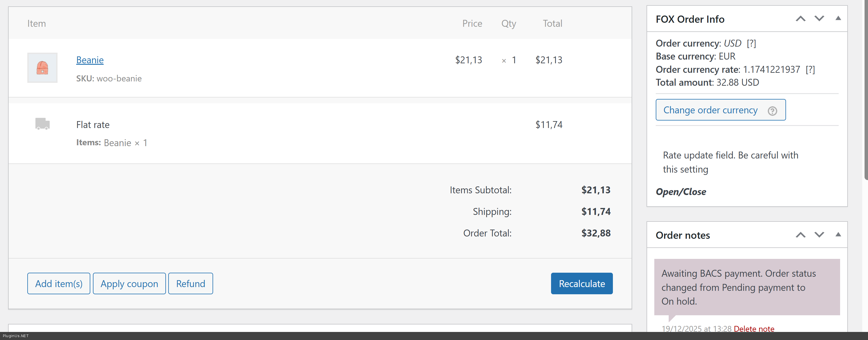Move Order notes panel down
This screenshot has height=340, width=868.
click(x=819, y=235)
